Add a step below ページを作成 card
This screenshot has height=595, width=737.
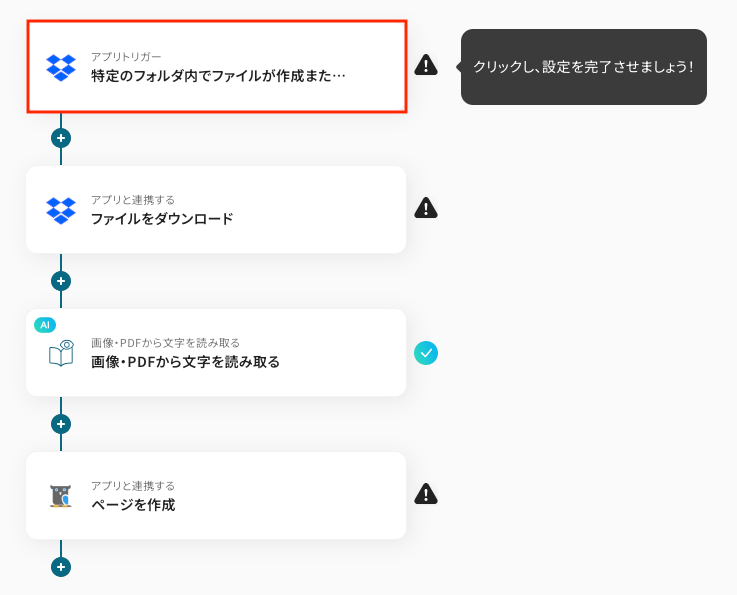coord(61,567)
